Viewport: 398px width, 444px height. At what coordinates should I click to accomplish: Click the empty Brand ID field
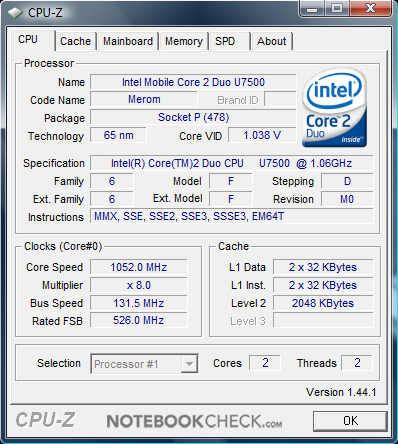pyautogui.click(x=280, y=99)
